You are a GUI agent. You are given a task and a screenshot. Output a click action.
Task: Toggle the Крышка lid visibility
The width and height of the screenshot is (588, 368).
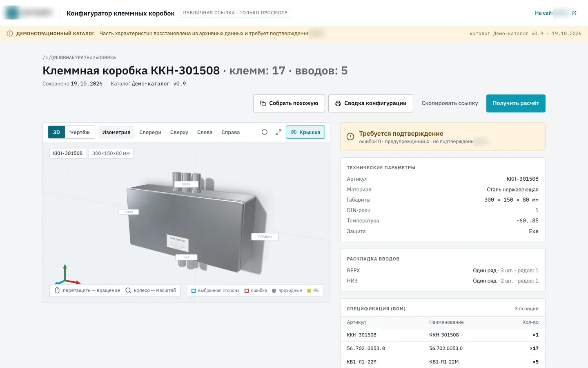[x=305, y=132]
